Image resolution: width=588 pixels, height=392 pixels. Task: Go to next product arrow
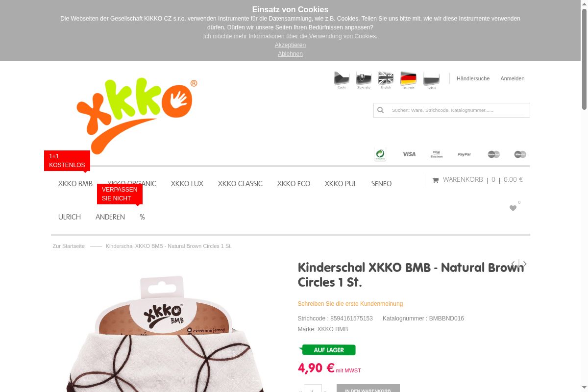[525, 264]
